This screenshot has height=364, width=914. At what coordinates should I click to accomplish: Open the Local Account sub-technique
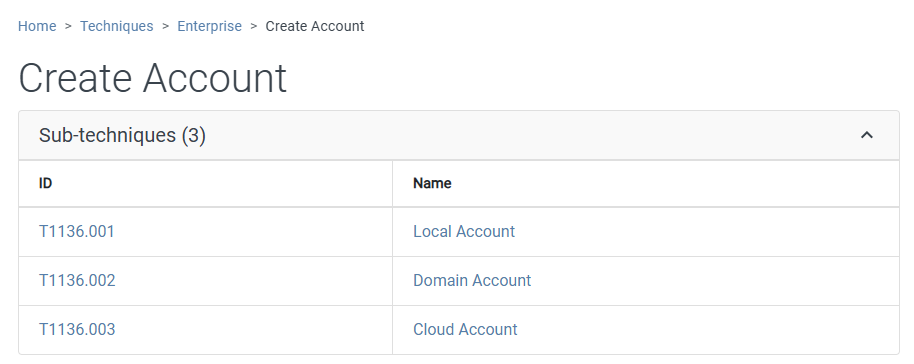pyautogui.click(x=464, y=232)
